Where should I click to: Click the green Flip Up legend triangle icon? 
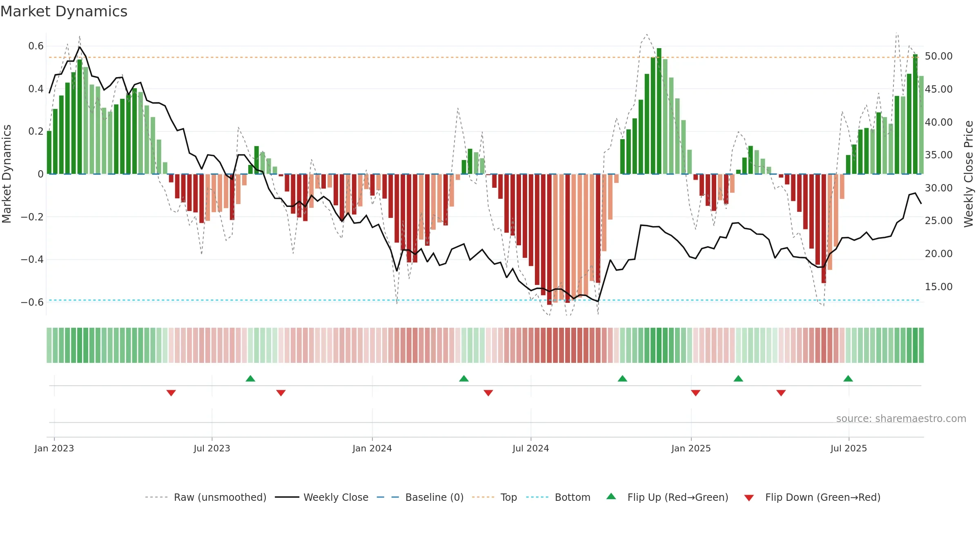(x=611, y=496)
